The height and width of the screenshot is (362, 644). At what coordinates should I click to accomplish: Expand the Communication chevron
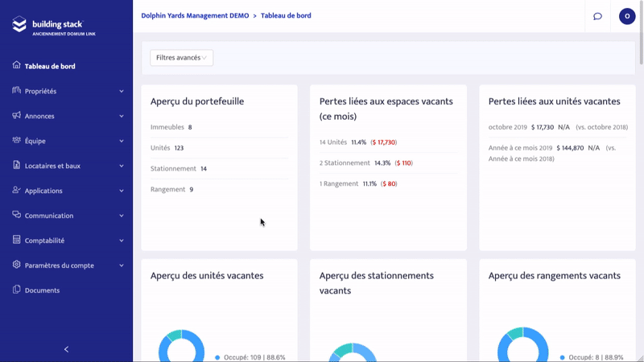[x=122, y=216]
